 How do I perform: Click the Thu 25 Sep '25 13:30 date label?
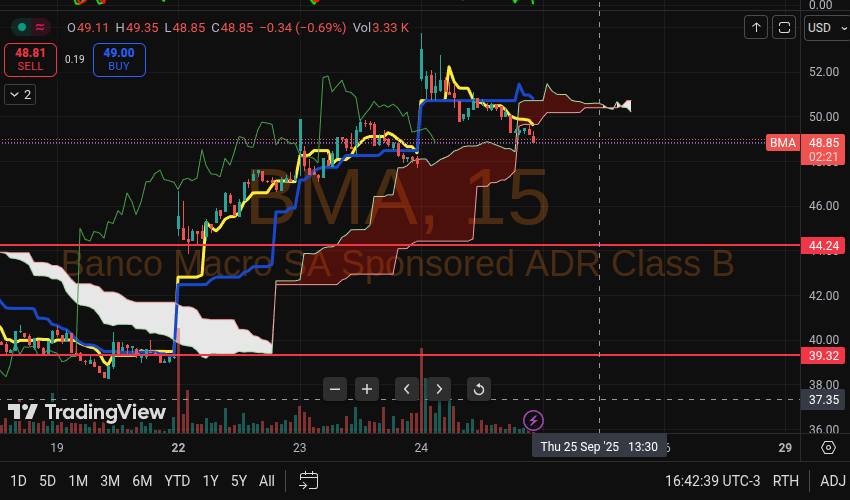(599, 447)
